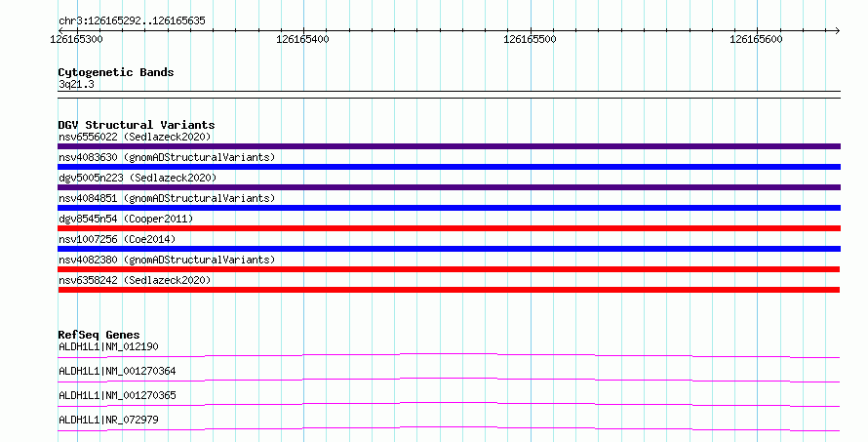The image size is (868, 442).
Task: Open variant nsv4083630 (gnomADStructuralVariants) label
Action: [x=167, y=157]
